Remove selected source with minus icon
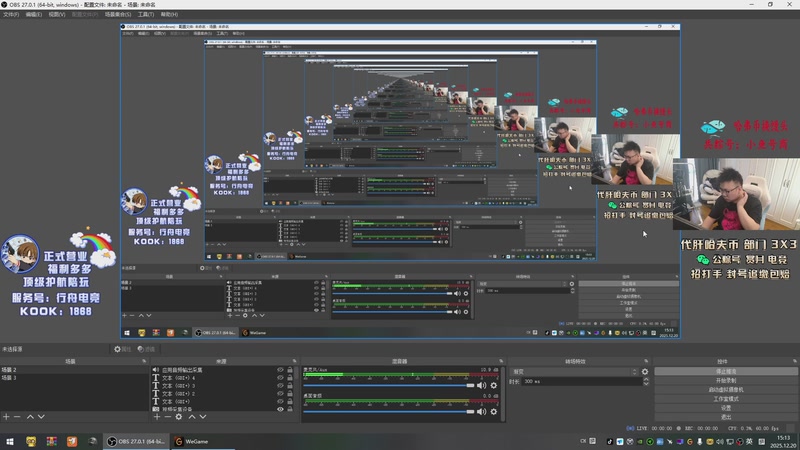The width and height of the screenshot is (800, 450). pyautogui.click(x=167, y=417)
